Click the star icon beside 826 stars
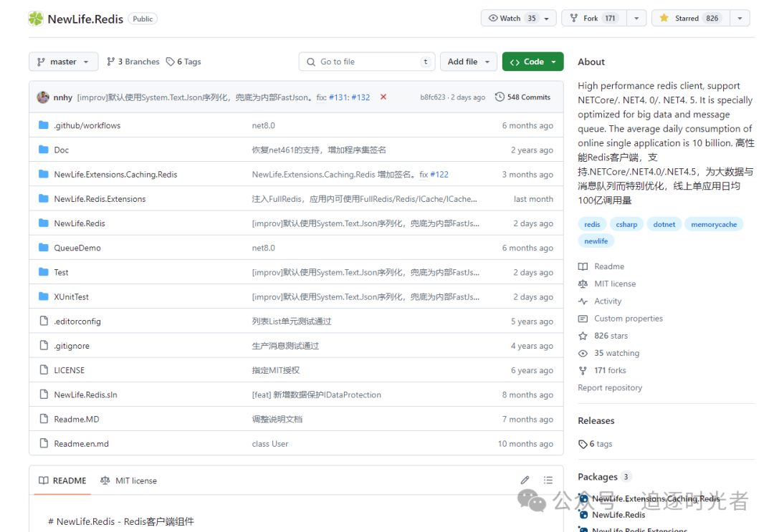 click(583, 336)
